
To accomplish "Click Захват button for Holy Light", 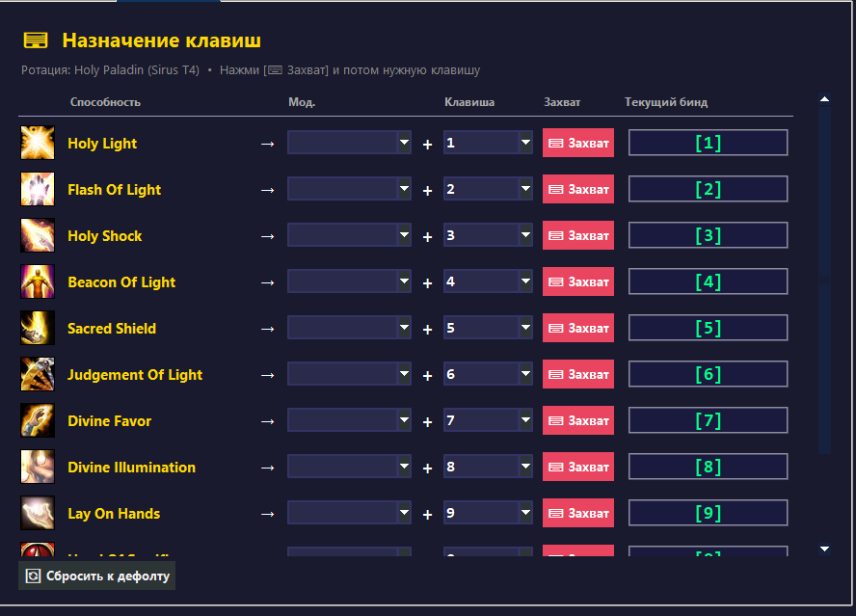I will (x=578, y=143).
